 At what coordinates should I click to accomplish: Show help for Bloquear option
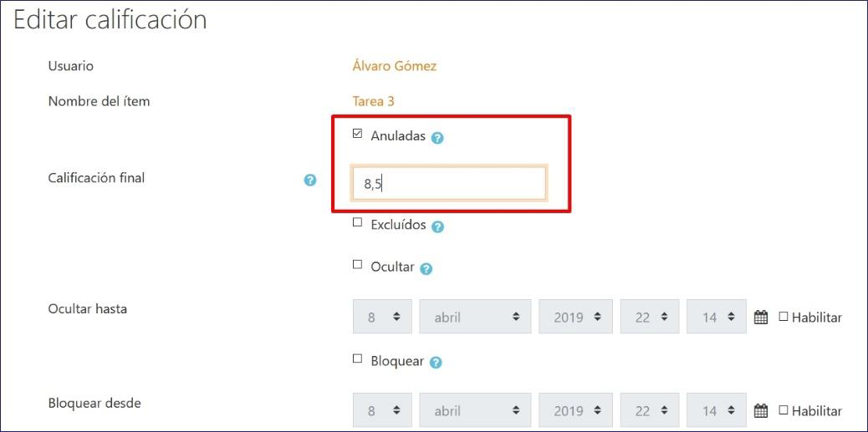tap(436, 363)
